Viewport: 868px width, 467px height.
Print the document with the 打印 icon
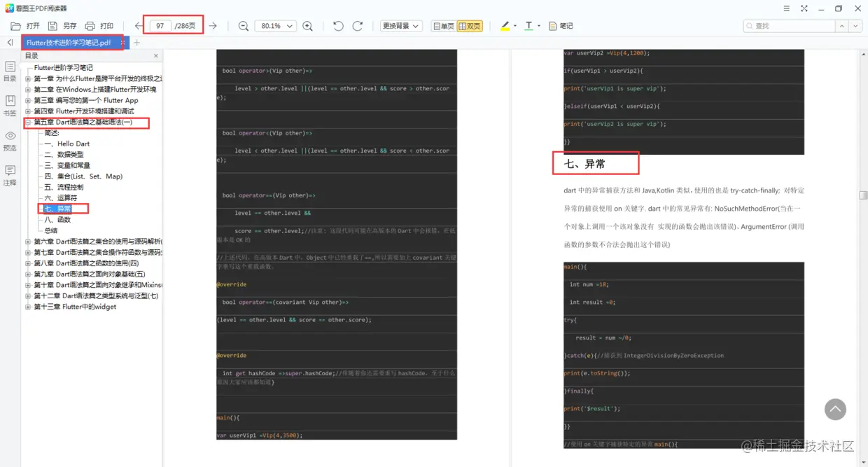click(x=90, y=26)
